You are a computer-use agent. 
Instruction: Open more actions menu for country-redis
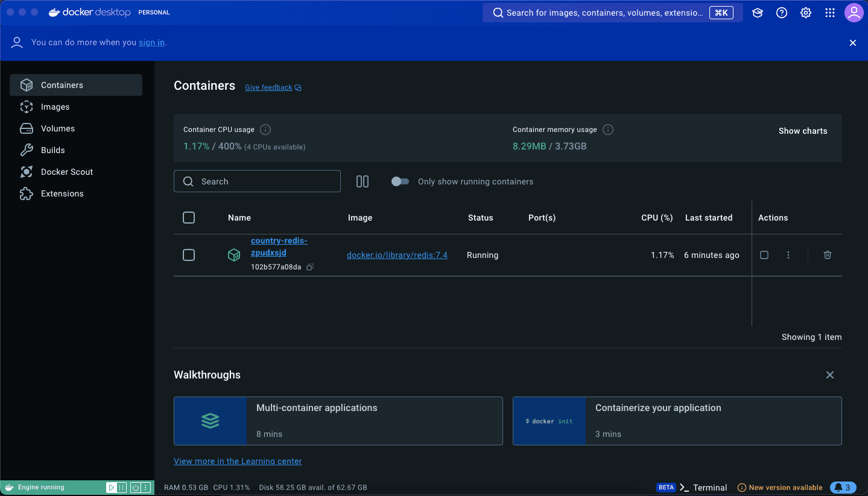tap(788, 255)
